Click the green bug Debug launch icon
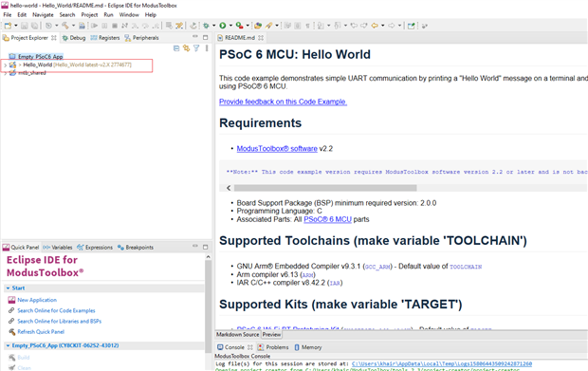The height and width of the screenshot is (371, 588). (206, 26)
